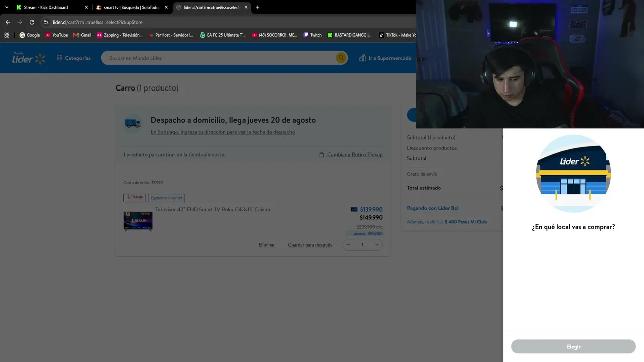Click the yellow search magnifier button
This screenshot has width=644, height=362.
(x=341, y=58)
